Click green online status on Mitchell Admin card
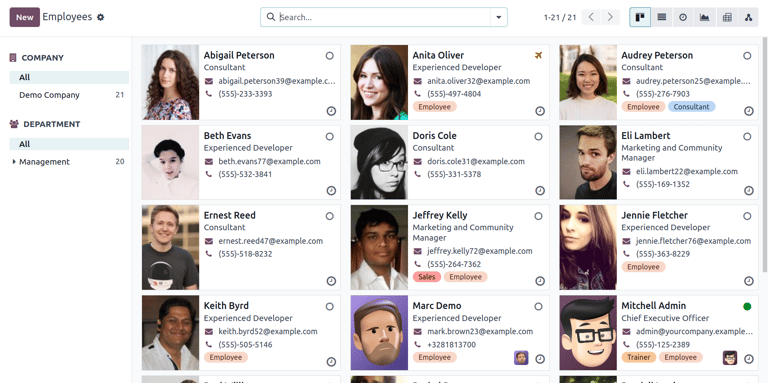768x383 pixels. point(747,307)
